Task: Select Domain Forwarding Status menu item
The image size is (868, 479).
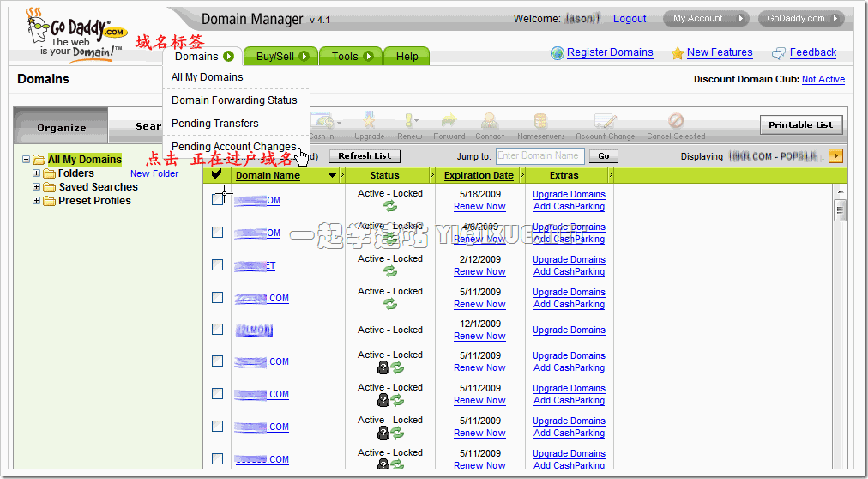Action: point(236,100)
